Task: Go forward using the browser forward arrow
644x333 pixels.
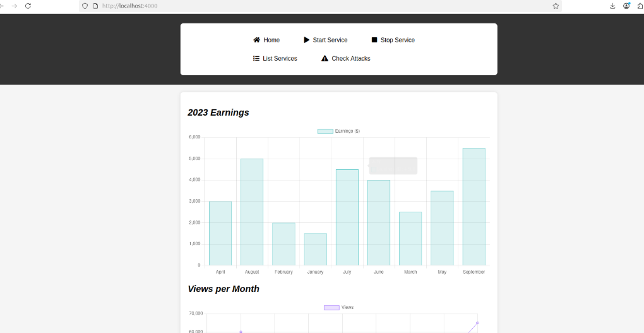Action: pyautogui.click(x=15, y=6)
